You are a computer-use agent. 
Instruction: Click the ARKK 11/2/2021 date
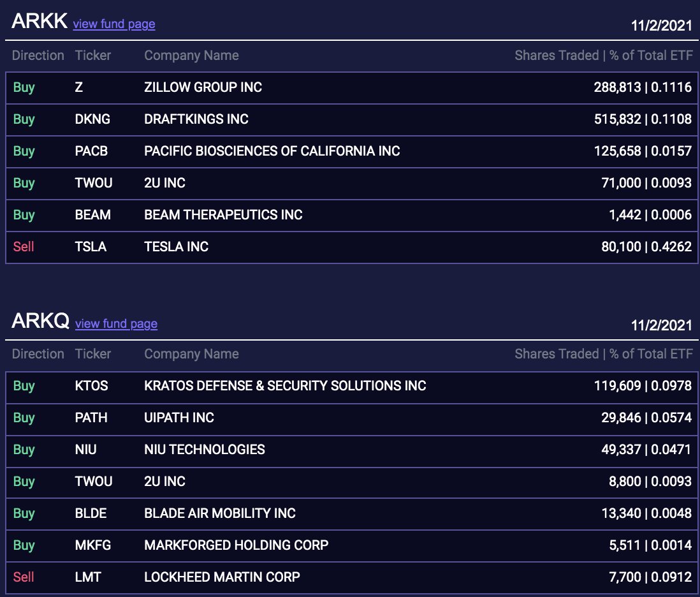661,26
